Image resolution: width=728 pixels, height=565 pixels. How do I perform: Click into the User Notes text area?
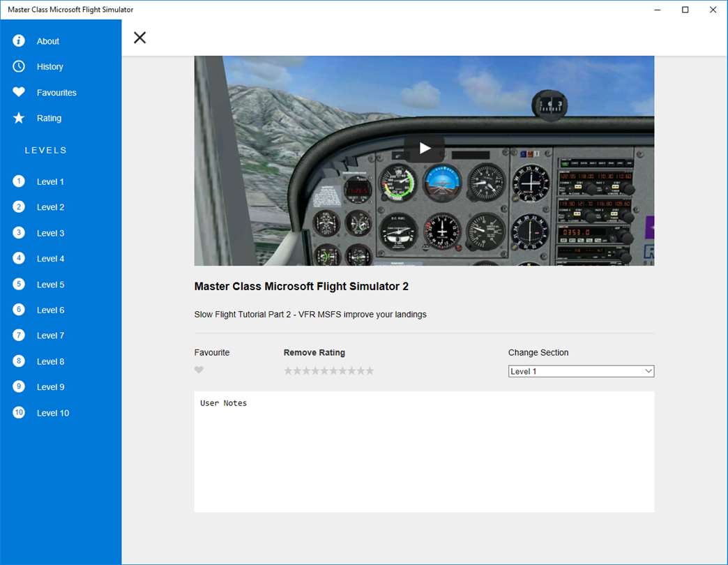[x=425, y=452]
